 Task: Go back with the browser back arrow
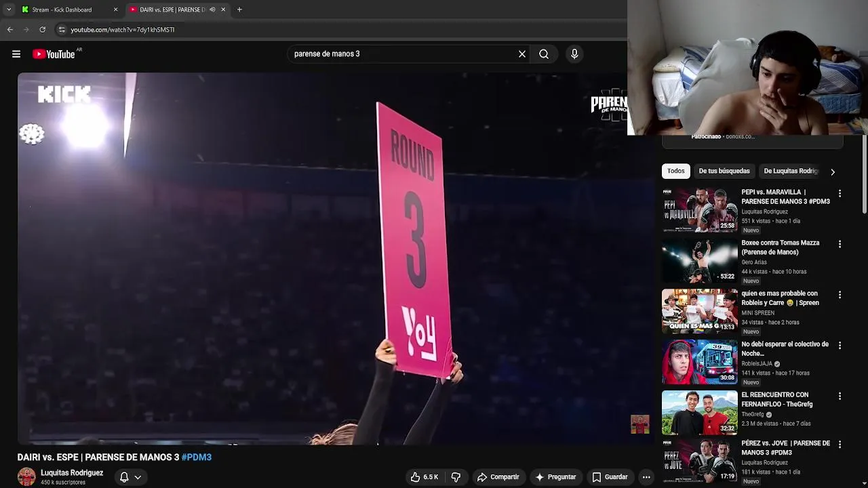9,30
